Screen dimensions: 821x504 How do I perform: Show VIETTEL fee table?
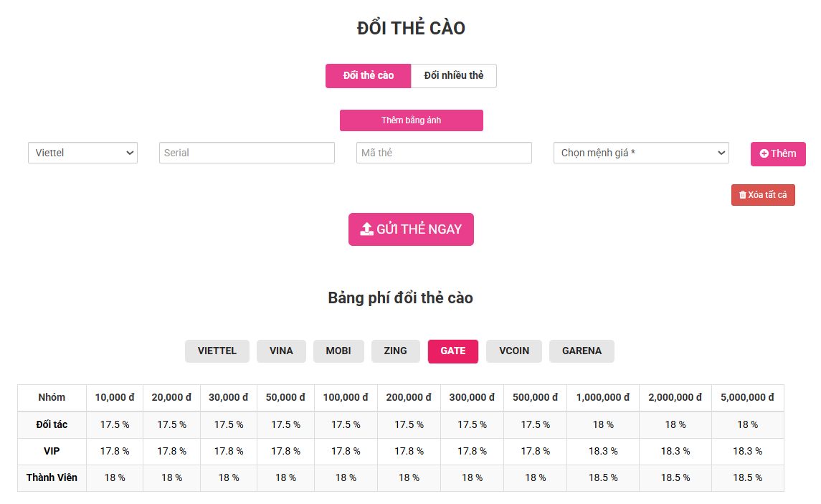tap(217, 351)
